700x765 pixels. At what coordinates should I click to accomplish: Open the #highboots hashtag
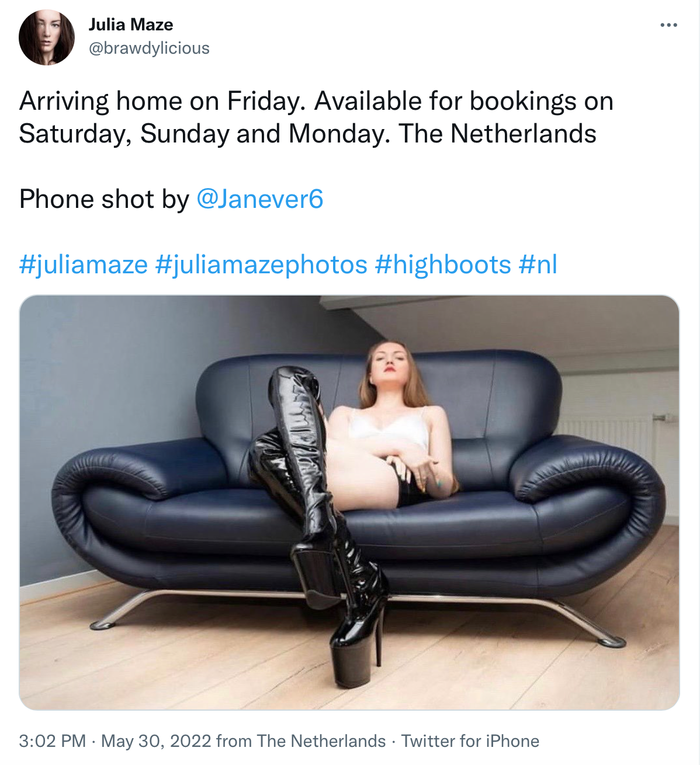(443, 265)
